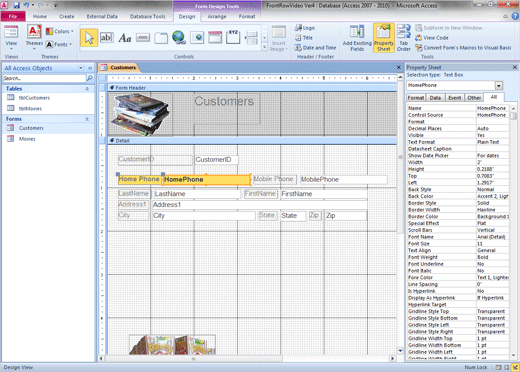The width and height of the screenshot is (520, 372).
Task: Open the Colors theme dropdown
Action: (x=60, y=31)
